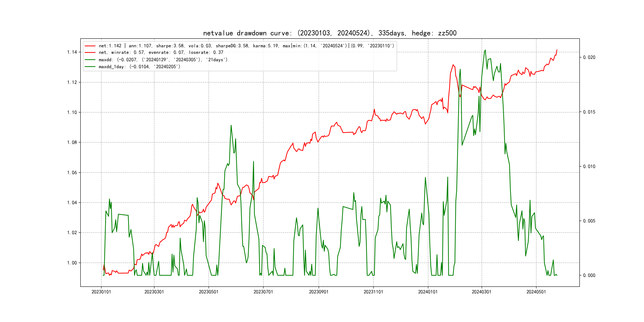Click the x-axis label 20230901
644x322 pixels.
click(x=318, y=292)
